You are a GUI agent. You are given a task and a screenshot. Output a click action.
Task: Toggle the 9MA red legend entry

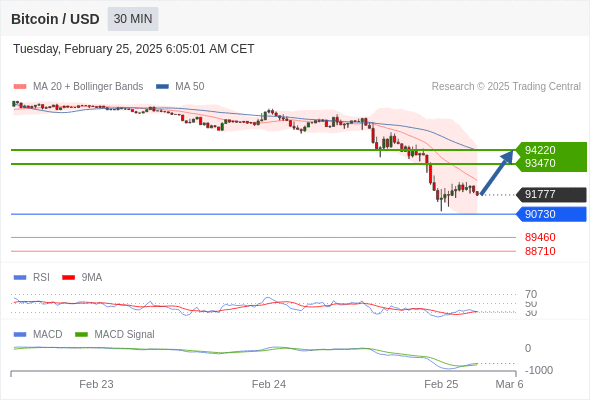point(82,277)
